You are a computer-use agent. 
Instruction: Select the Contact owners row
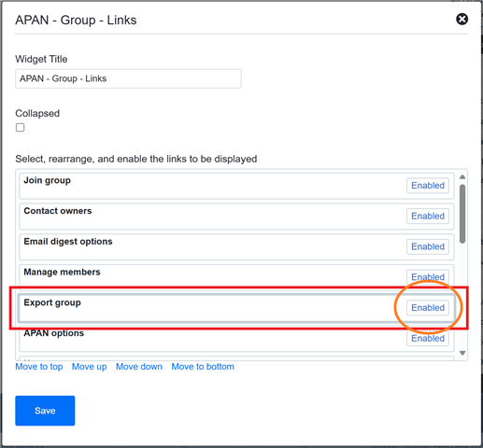tap(236, 217)
